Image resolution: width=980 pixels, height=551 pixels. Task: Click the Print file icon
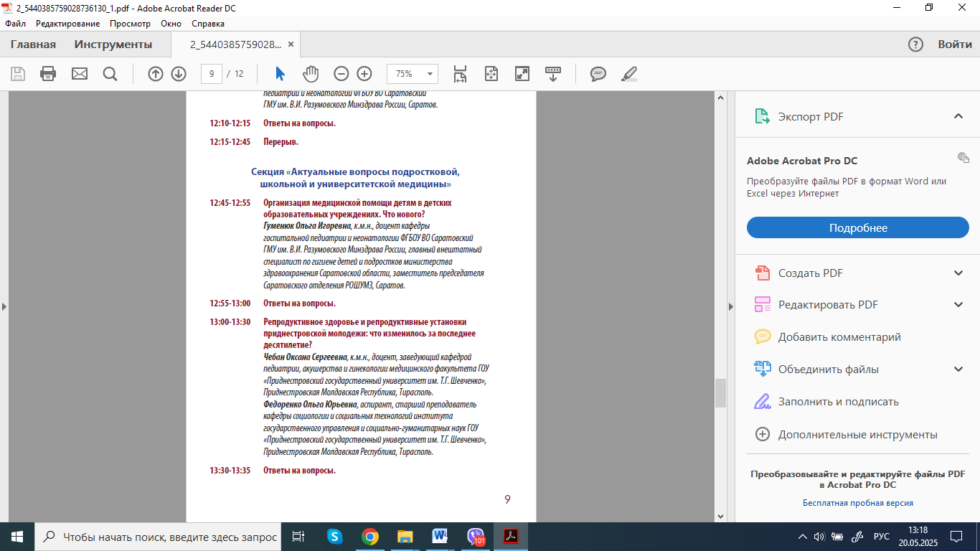pos(48,74)
